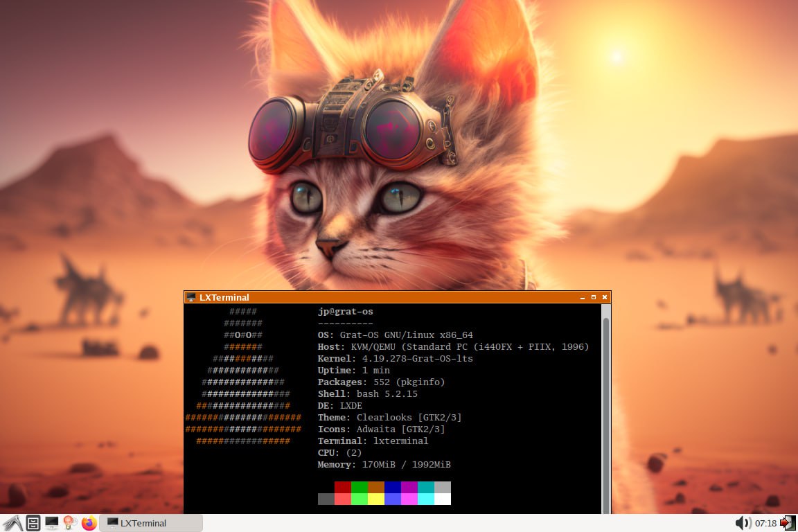Click the jp@grat-os text in terminal
Viewport: 798px width, 532px height.
[x=345, y=312]
